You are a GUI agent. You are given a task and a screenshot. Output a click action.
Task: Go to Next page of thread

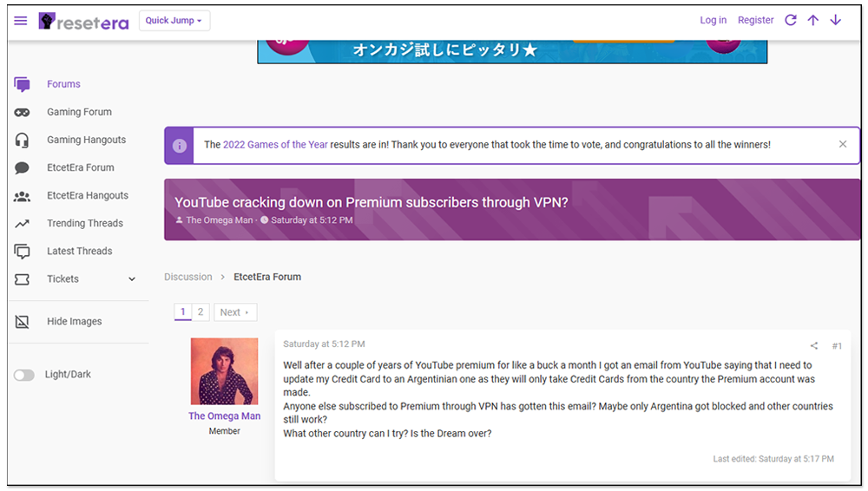(234, 312)
